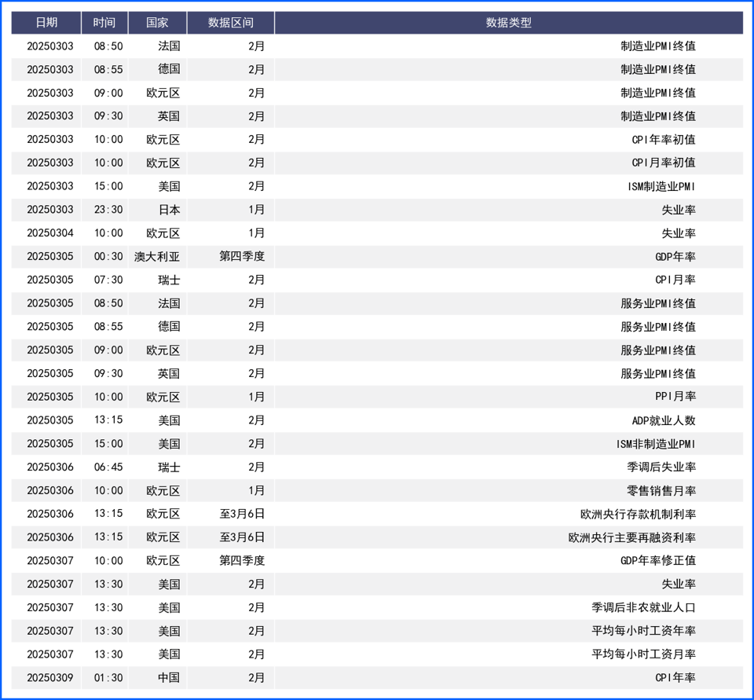The height and width of the screenshot is (700, 754).
Task: Select the CPI月率初值 cell
Action: click(664, 163)
